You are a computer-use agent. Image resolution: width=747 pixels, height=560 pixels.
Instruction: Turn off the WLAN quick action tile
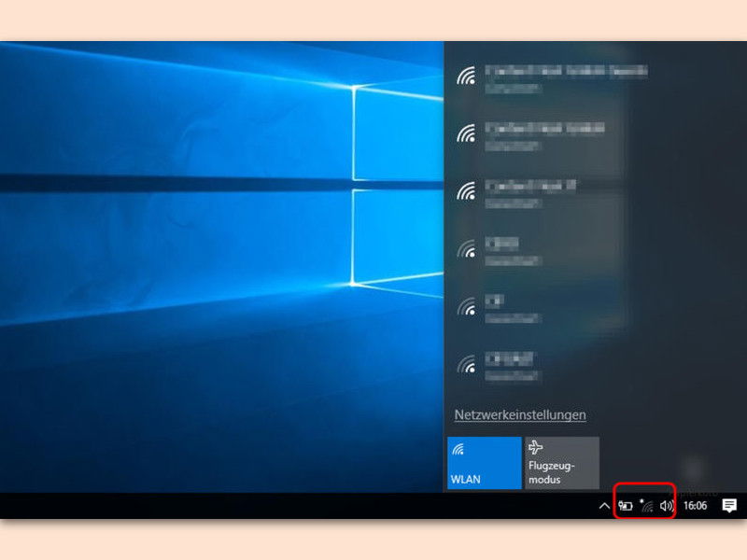tap(484, 462)
